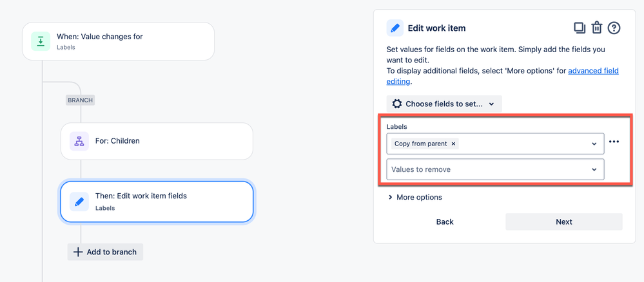Open the Choose fields to set dropdown

(x=444, y=104)
